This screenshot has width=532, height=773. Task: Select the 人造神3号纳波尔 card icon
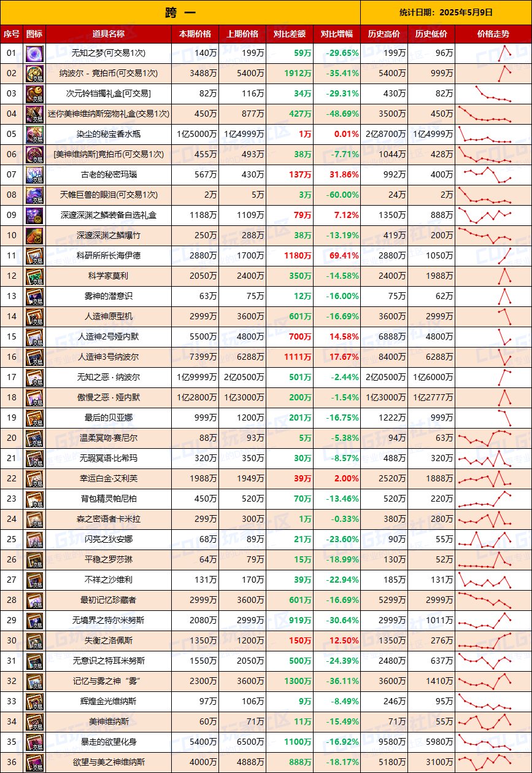pyautogui.click(x=34, y=357)
